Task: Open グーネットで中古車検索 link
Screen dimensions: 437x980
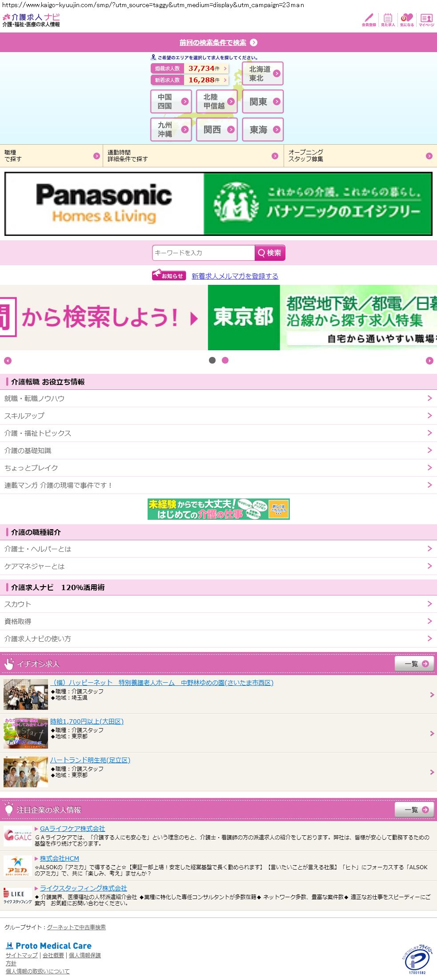Action: click(x=76, y=927)
